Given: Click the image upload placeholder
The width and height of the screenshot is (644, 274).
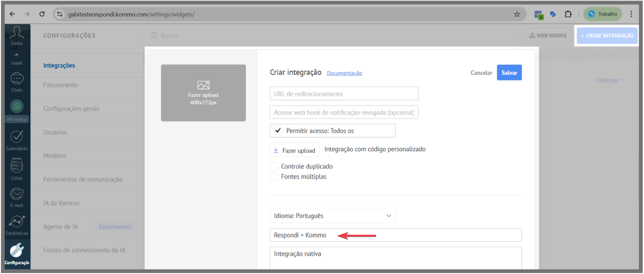Looking at the screenshot, I should [203, 93].
